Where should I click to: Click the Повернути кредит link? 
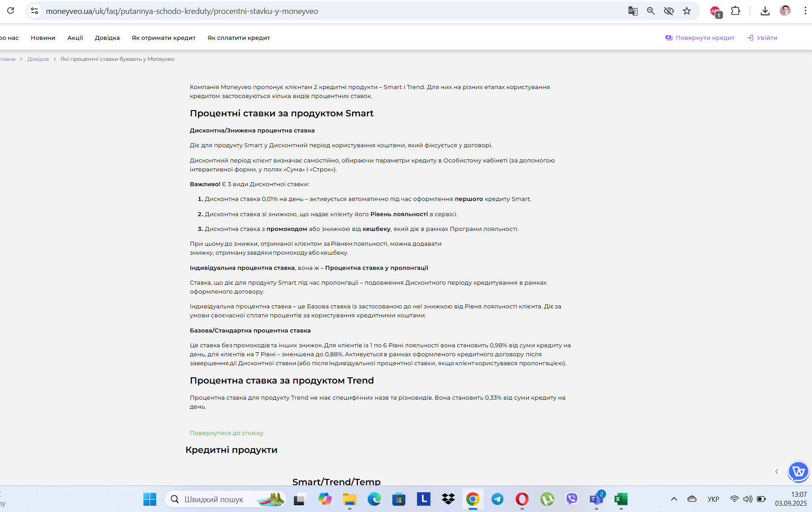tap(700, 38)
